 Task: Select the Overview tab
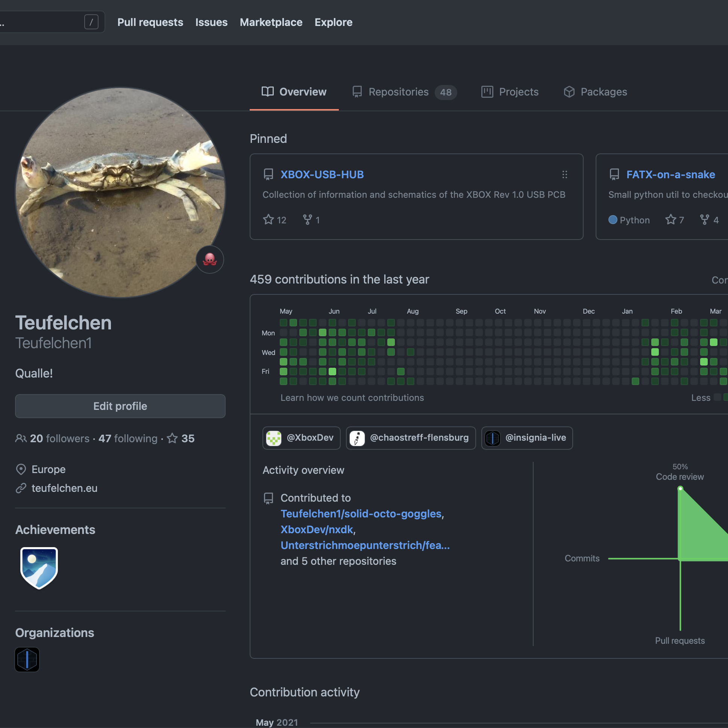(x=294, y=92)
